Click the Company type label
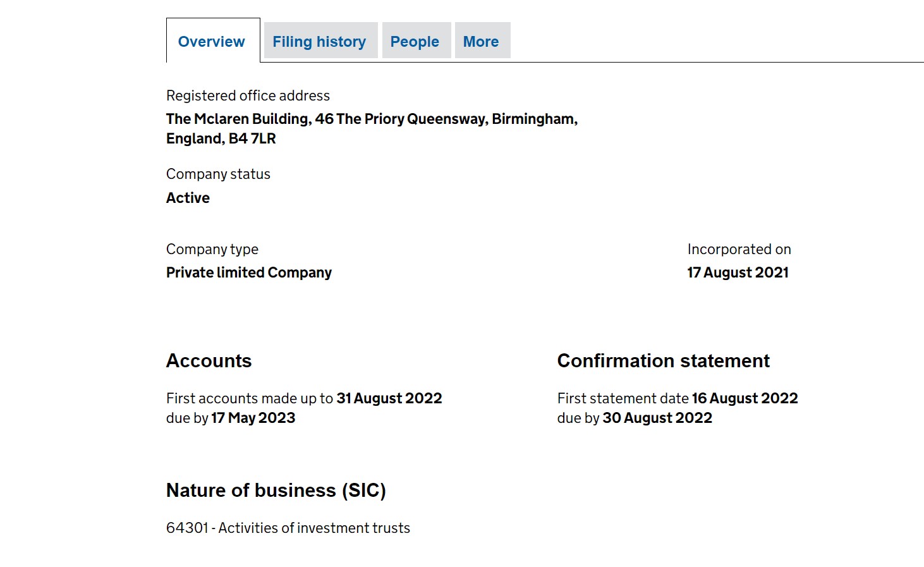This screenshot has height=567, width=924. [212, 249]
